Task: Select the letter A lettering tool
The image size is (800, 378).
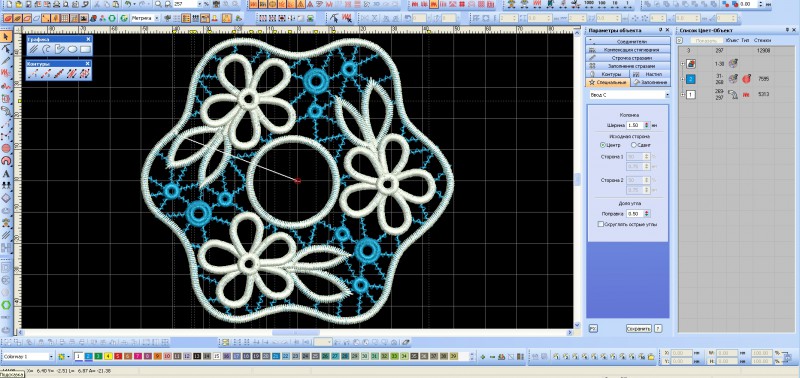Action: click(x=6, y=173)
